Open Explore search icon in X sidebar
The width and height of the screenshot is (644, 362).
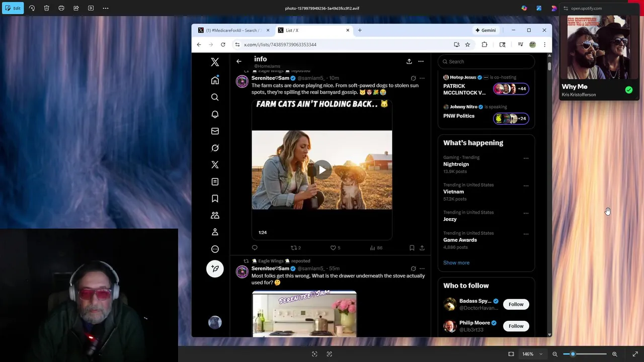coord(215,97)
